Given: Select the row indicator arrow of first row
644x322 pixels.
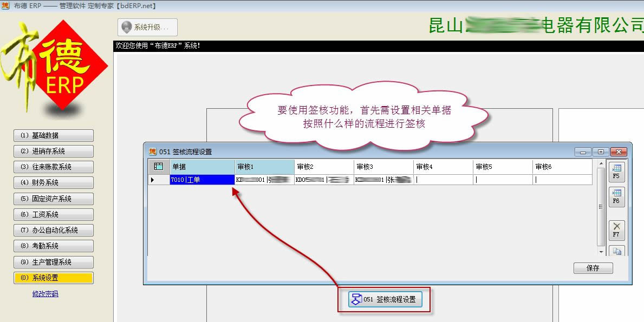Looking at the screenshot, I should (152, 180).
